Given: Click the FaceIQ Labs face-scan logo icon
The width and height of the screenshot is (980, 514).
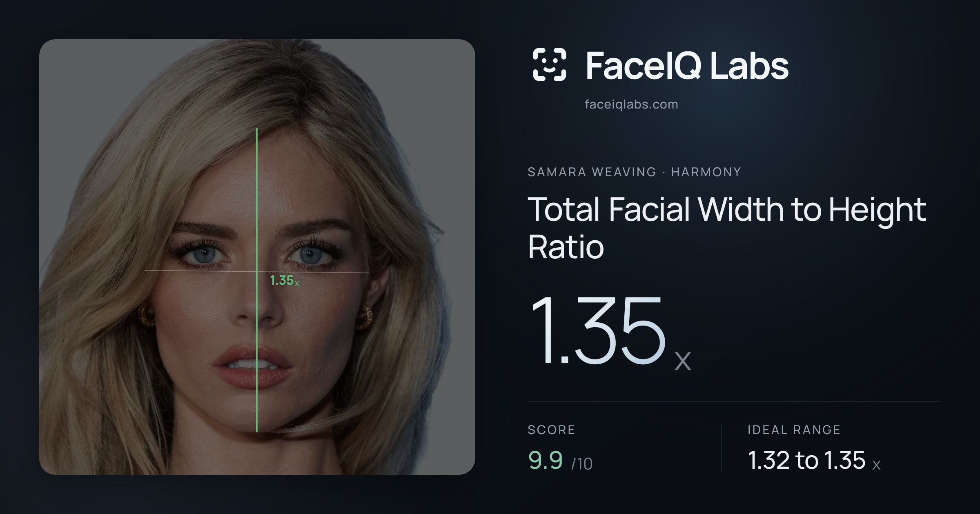Looking at the screenshot, I should pos(549,64).
